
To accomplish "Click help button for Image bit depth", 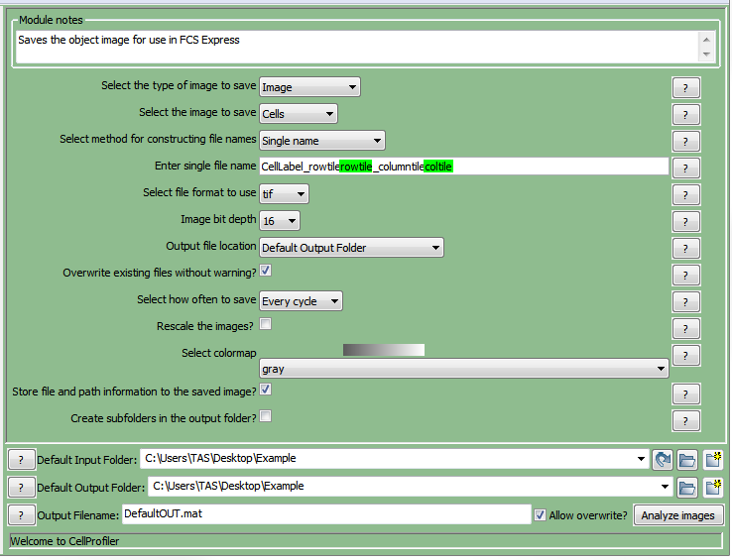I will (x=685, y=221).
